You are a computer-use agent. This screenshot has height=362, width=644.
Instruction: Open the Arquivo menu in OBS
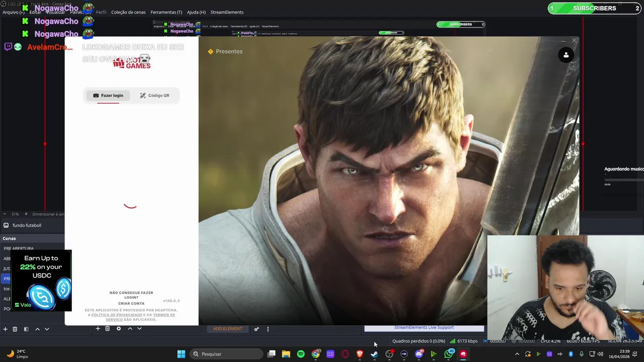pyautogui.click(x=13, y=12)
